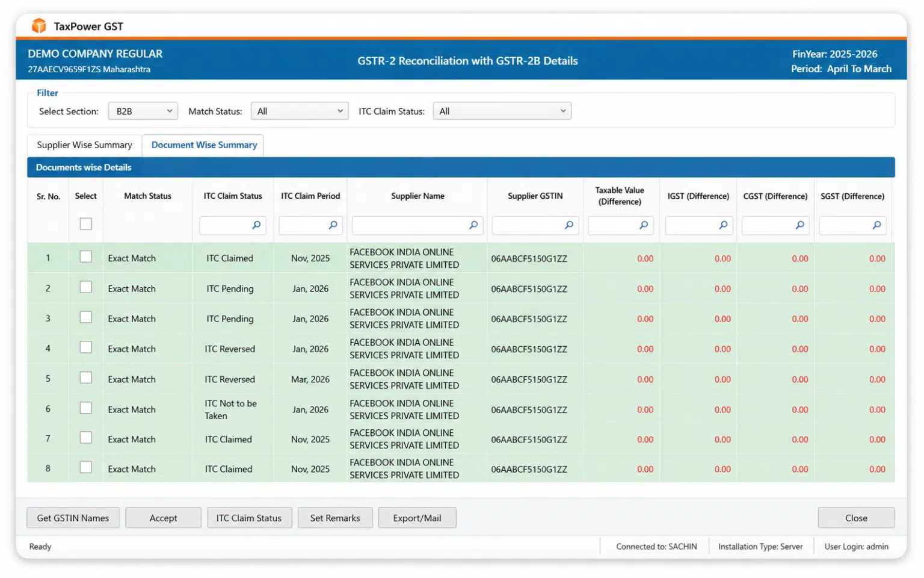924x578 pixels.
Task: Switch to Supplier Wise Summary tab
Action: coord(84,145)
